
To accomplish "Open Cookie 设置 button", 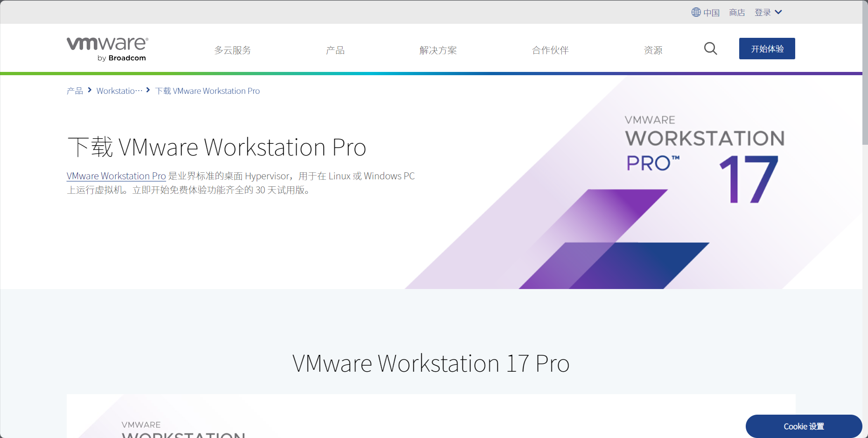I will [804, 426].
